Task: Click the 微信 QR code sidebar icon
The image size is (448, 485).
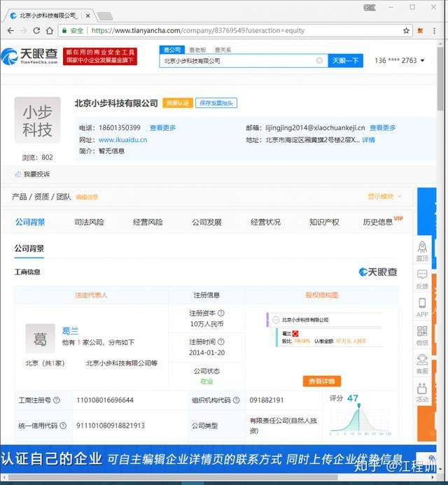Action: (x=422, y=335)
